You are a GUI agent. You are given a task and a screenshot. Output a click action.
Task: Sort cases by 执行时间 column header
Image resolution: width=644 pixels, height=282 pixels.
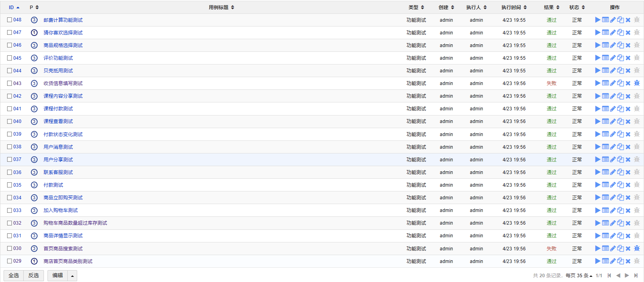point(514,8)
